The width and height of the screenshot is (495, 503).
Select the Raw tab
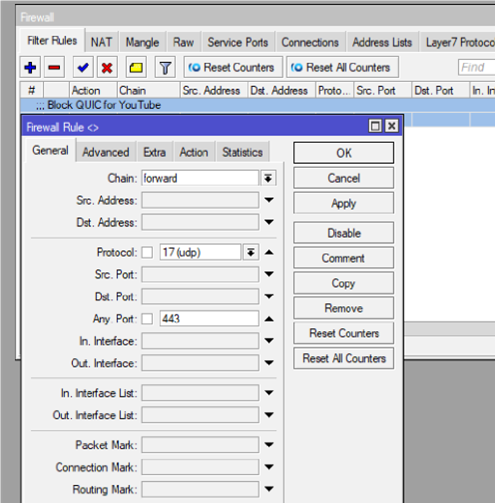click(183, 42)
